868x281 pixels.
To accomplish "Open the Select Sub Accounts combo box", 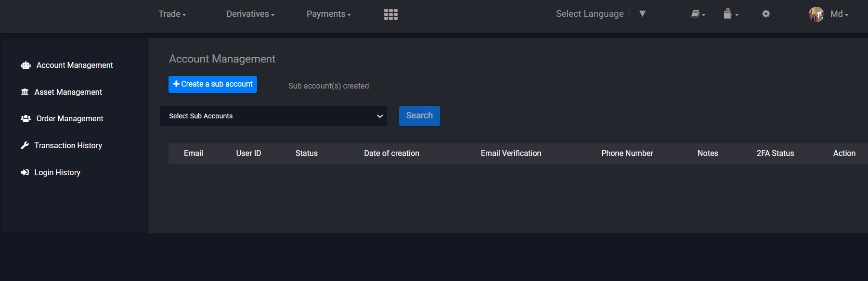I will point(273,116).
